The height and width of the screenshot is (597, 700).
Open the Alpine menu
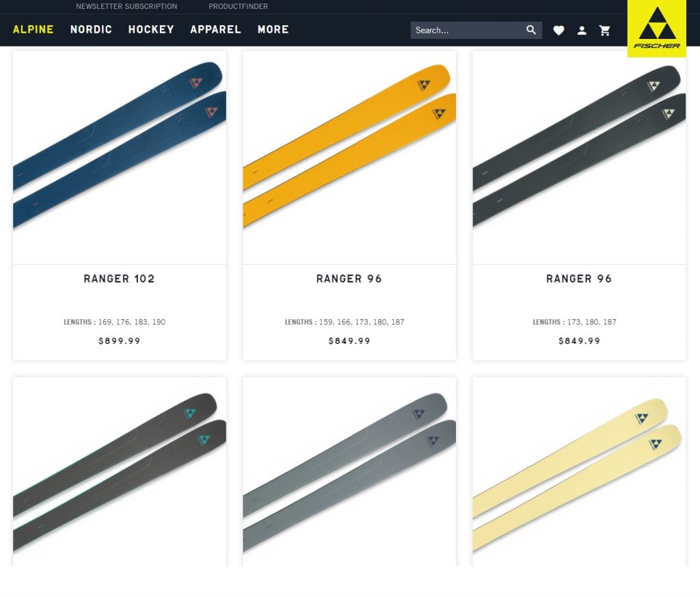pyautogui.click(x=33, y=29)
